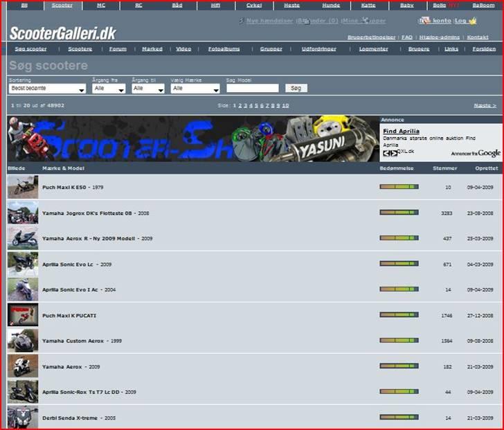
Task: Expand the Årgang til dropdown
Action: 148,89
